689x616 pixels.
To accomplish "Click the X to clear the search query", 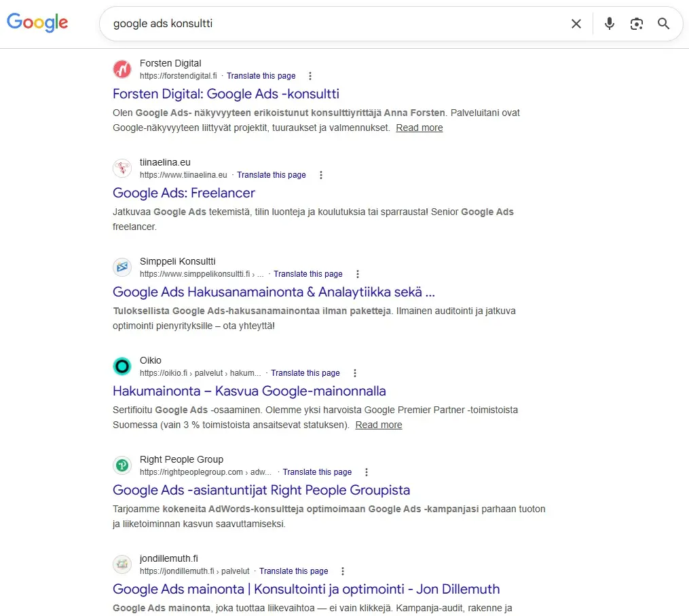I will pyautogui.click(x=576, y=23).
